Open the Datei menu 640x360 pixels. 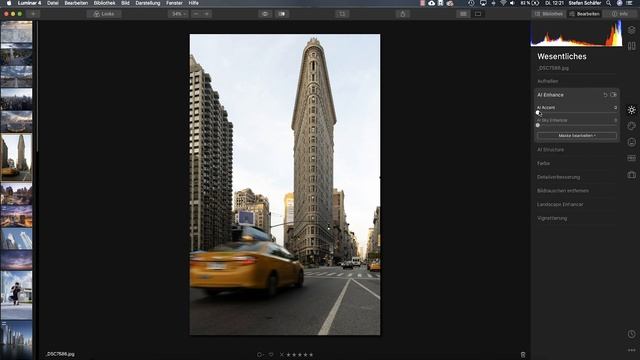coord(53,3)
